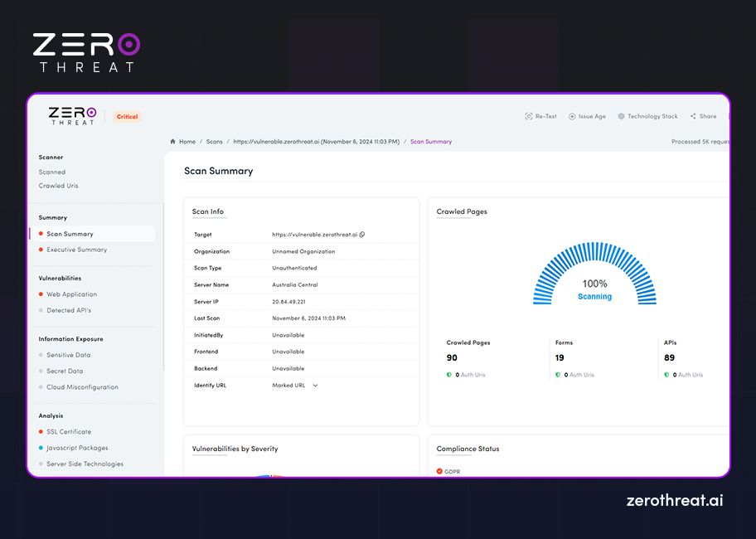Image resolution: width=756 pixels, height=539 pixels.
Task: Expand the Scan Info section
Action: pyautogui.click(x=208, y=211)
